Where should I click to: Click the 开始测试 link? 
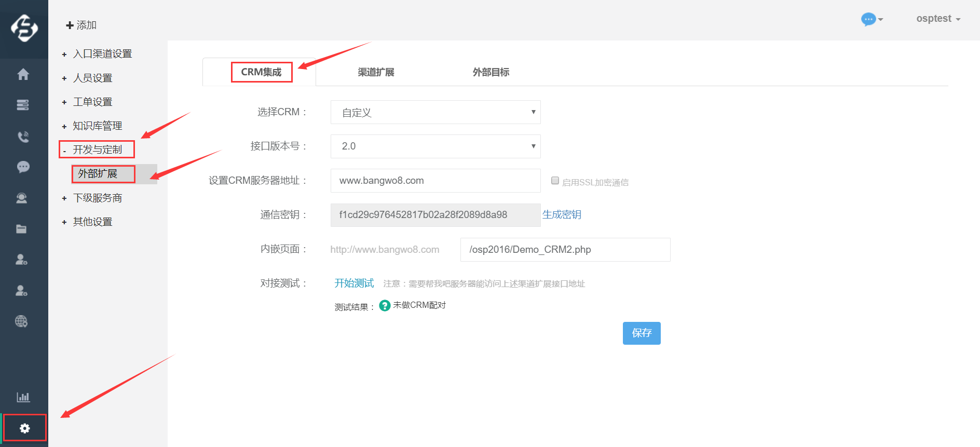coord(354,283)
